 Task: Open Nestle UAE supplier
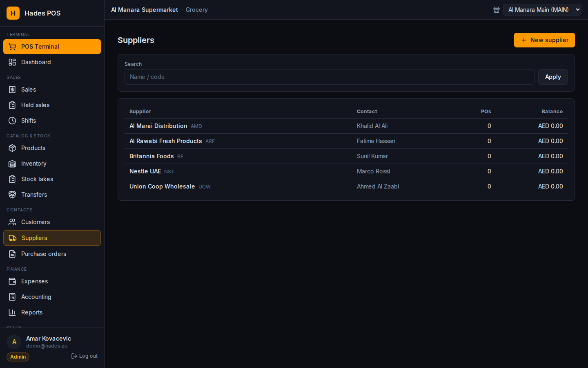click(x=145, y=171)
